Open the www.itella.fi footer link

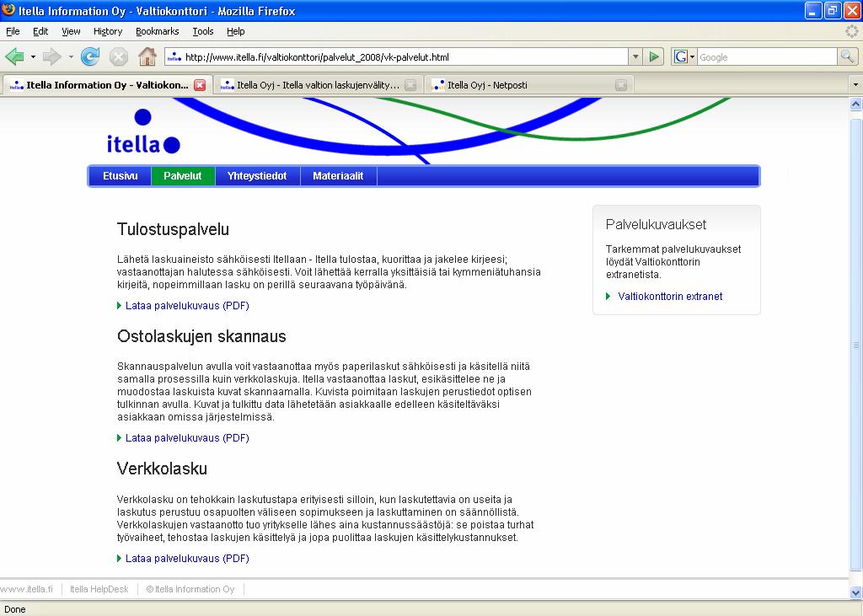[26, 589]
